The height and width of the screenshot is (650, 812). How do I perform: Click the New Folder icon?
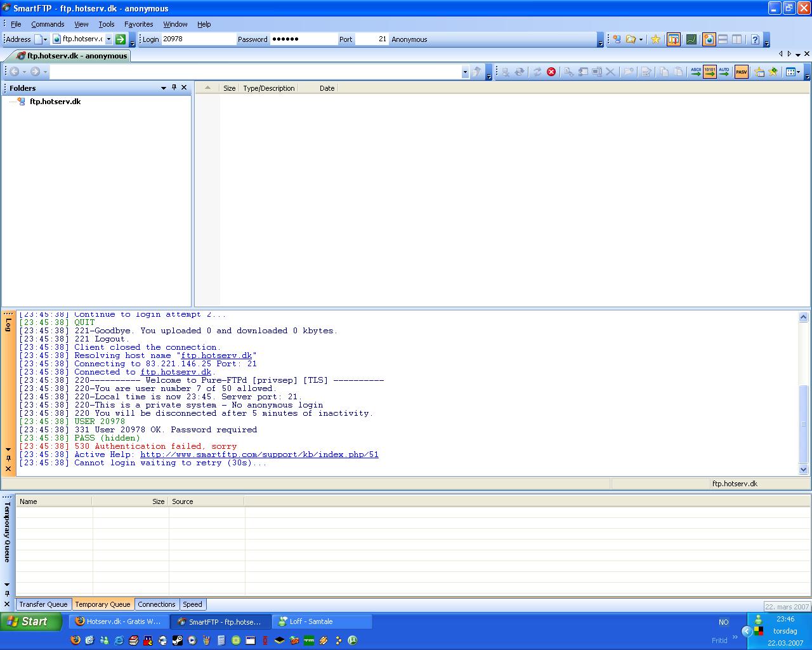[x=628, y=72]
